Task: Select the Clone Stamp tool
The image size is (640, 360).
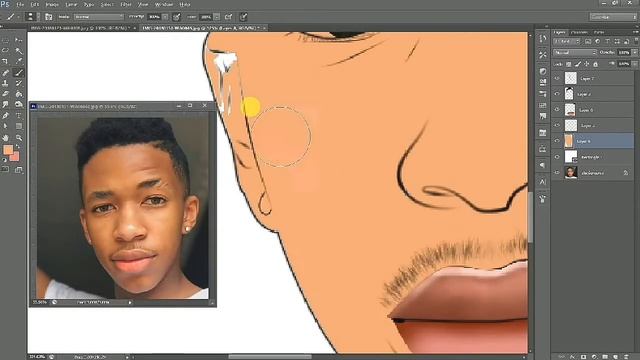Action: (x=5, y=83)
